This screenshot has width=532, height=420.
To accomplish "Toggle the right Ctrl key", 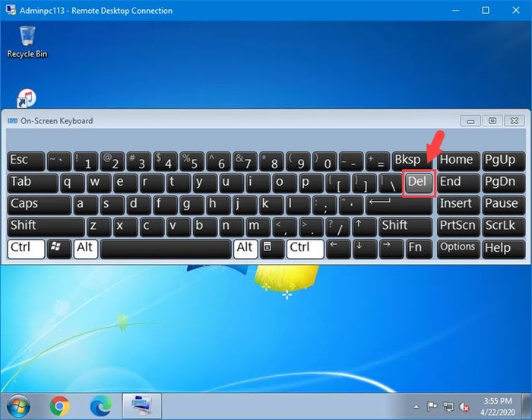I will coord(305,249).
